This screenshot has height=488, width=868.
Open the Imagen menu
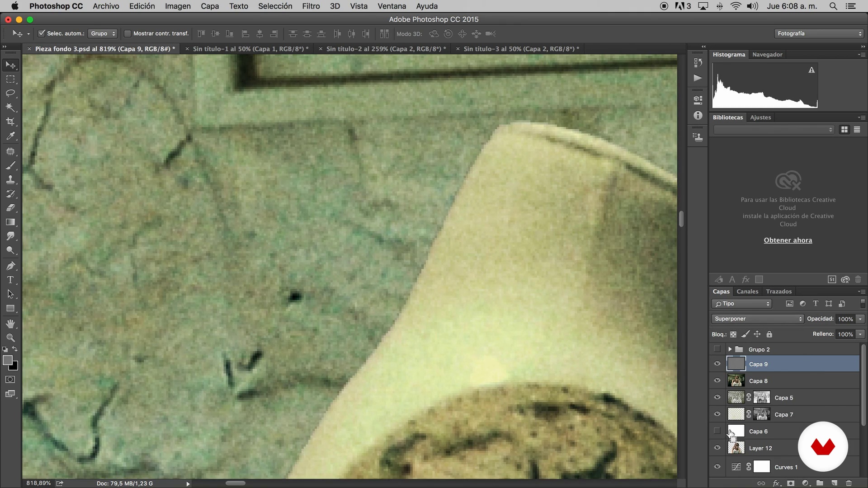(178, 6)
